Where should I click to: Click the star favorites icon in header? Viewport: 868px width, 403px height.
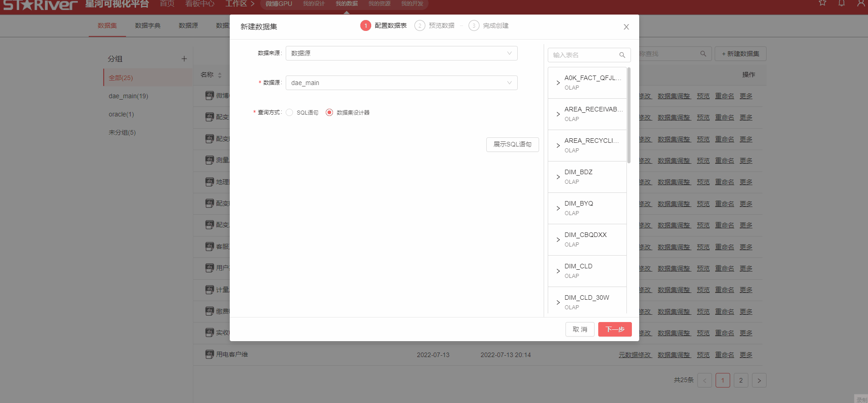[823, 3]
